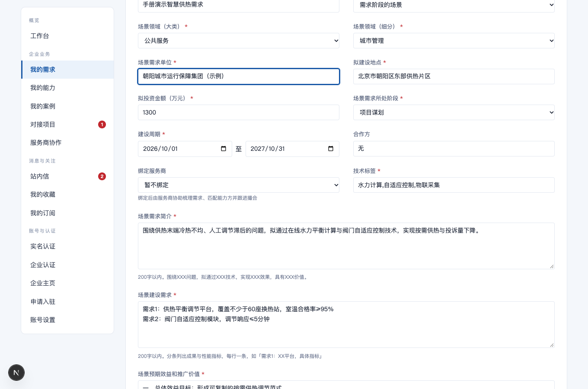Open 企业认证 in sidebar

coord(67,265)
